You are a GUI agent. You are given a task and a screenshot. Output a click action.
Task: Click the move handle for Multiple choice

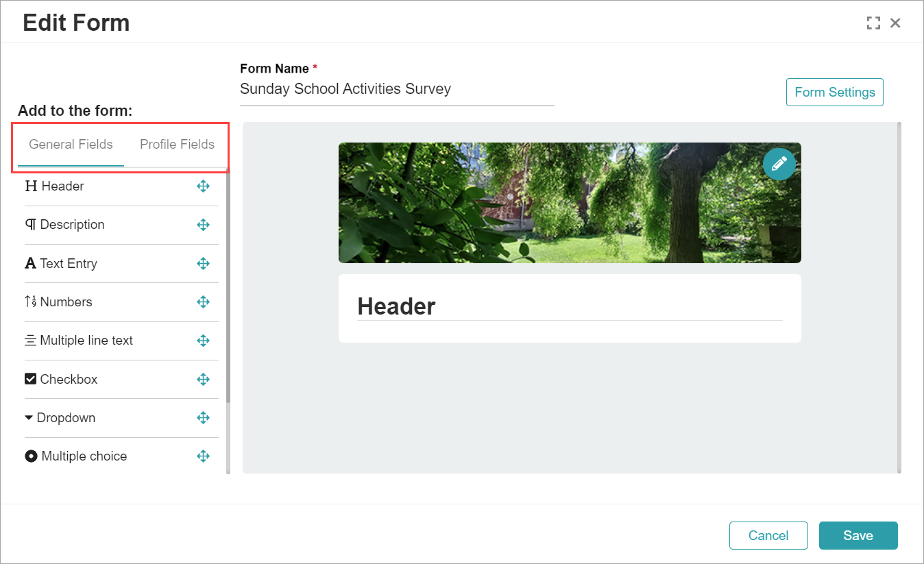203,456
